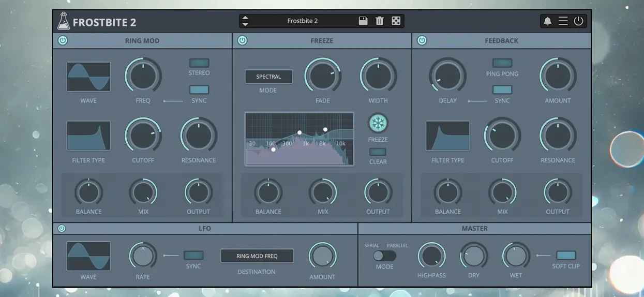Toggle Ring Mod section power
Screen dimensions: 644x297
pos(63,40)
